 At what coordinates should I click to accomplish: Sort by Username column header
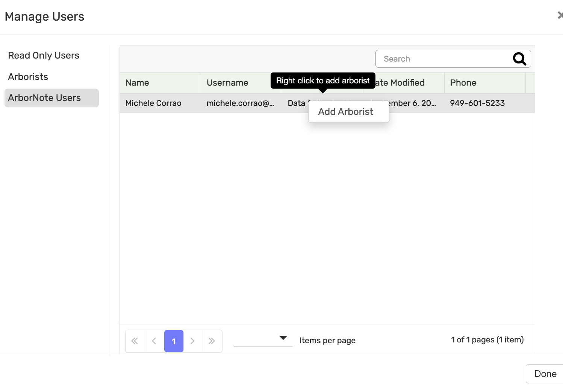point(241,83)
